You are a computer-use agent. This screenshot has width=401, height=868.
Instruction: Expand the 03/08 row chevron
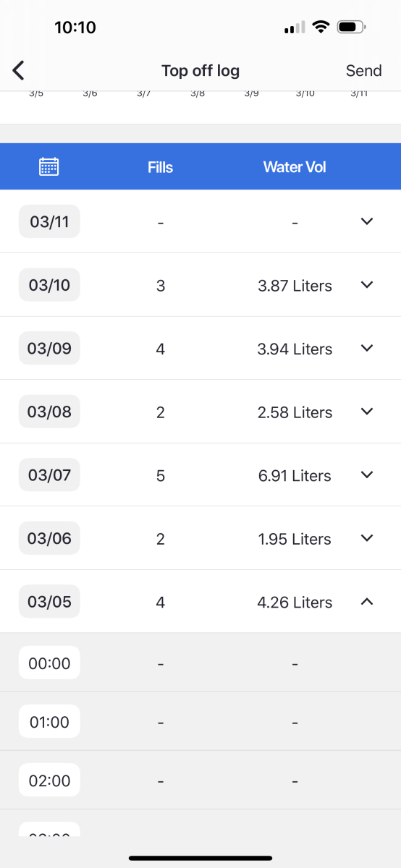(x=367, y=412)
